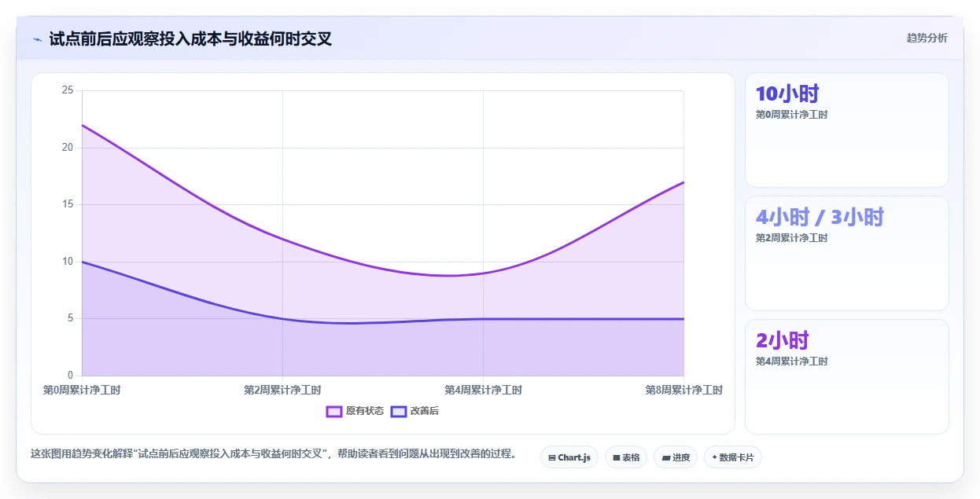The image size is (980, 499).
Task: Open the 4小时 / 3小时 data card
Action: tap(847, 253)
